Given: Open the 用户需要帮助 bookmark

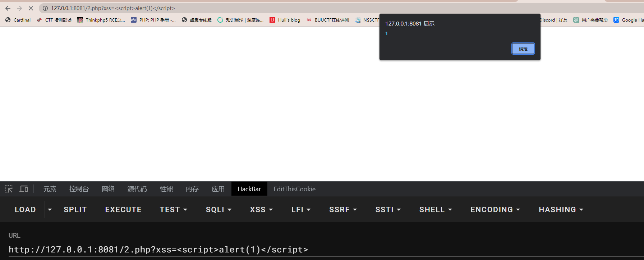Looking at the screenshot, I should pos(590,20).
